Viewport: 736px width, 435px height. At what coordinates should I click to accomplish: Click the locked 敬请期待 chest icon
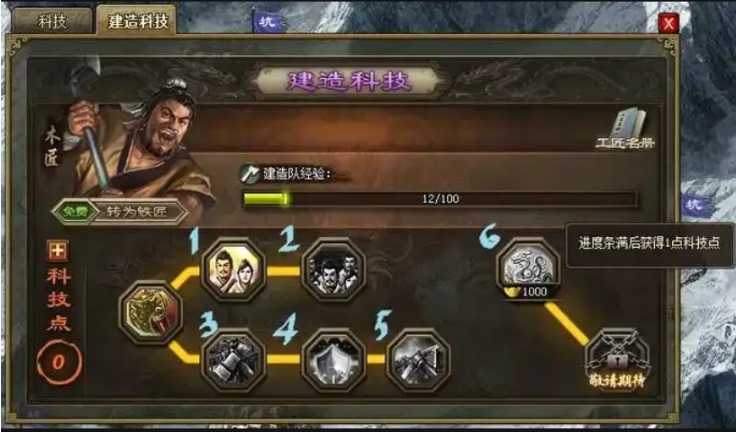pyautogui.click(x=617, y=359)
